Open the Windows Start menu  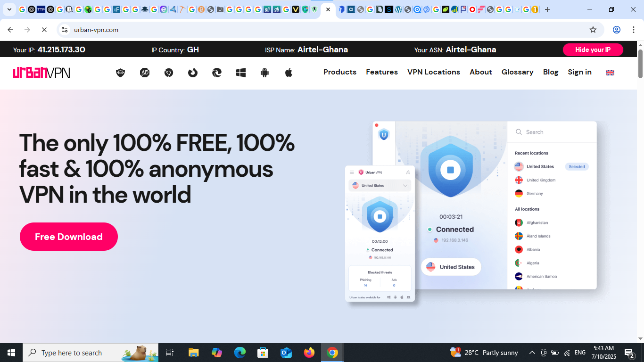coord(11,353)
